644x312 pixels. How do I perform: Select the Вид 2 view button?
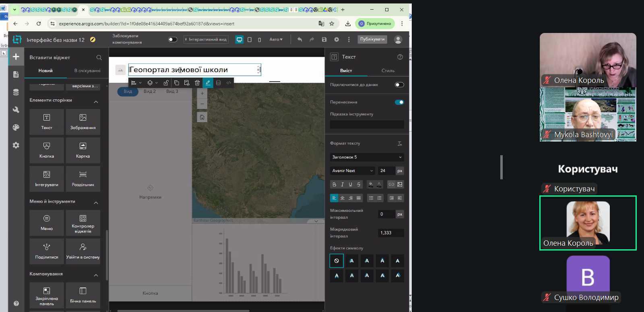click(x=149, y=91)
